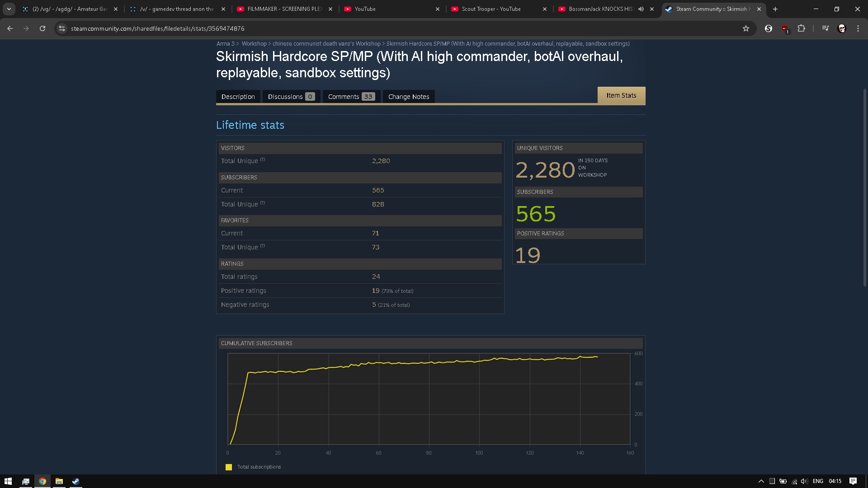View site information icon in address bar

(62, 28)
